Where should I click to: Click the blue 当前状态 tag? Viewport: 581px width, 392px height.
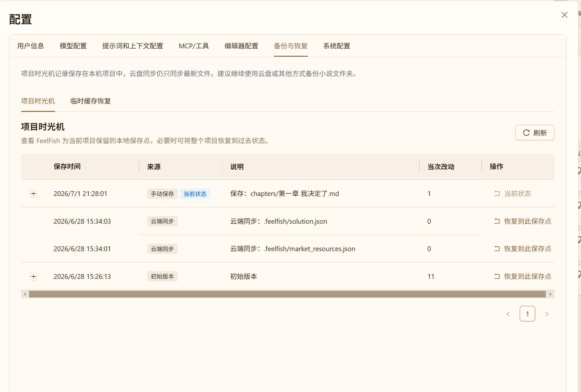point(195,194)
